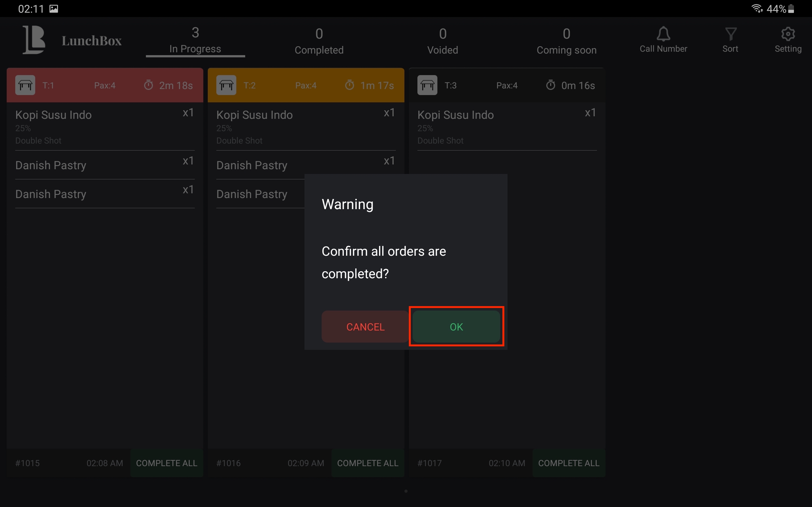This screenshot has width=812, height=507.
Task: Tap timer icon on T:3 header
Action: point(551,85)
